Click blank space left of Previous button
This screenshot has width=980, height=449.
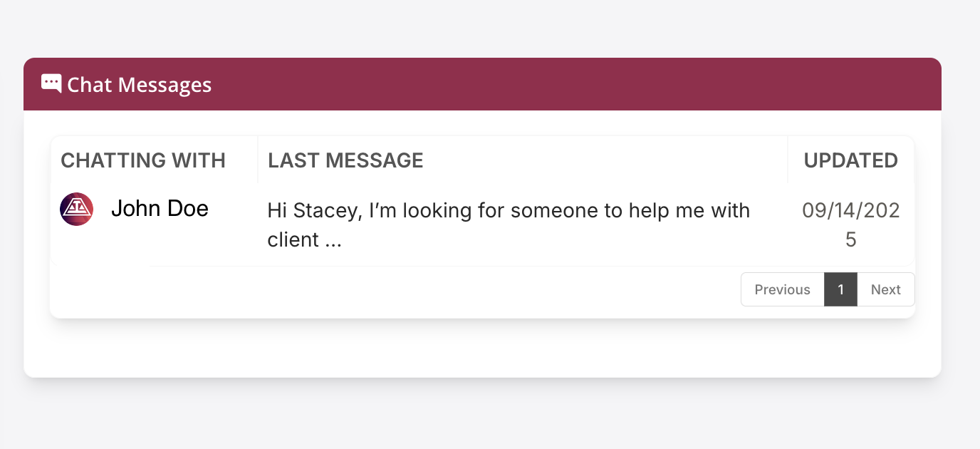[427, 291]
